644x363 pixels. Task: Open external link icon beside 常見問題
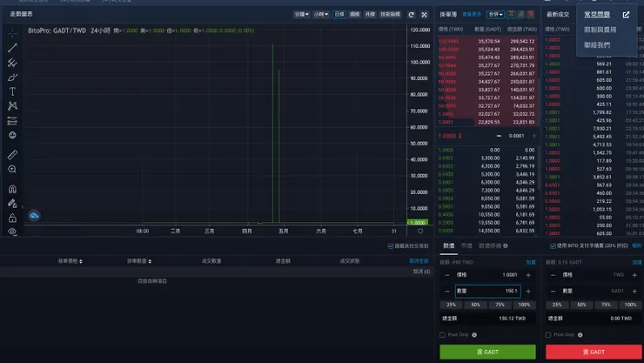pyautogui.click(x=626, y=15)
